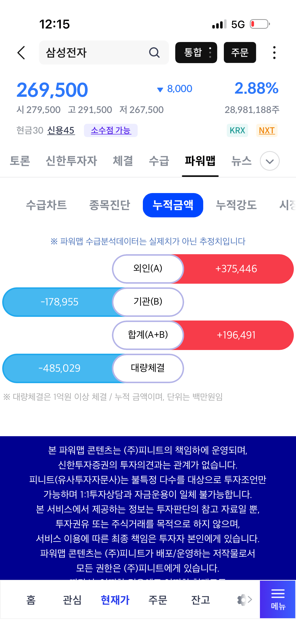
Task: Select the NXT exchange badge
Action: (267, 130)
